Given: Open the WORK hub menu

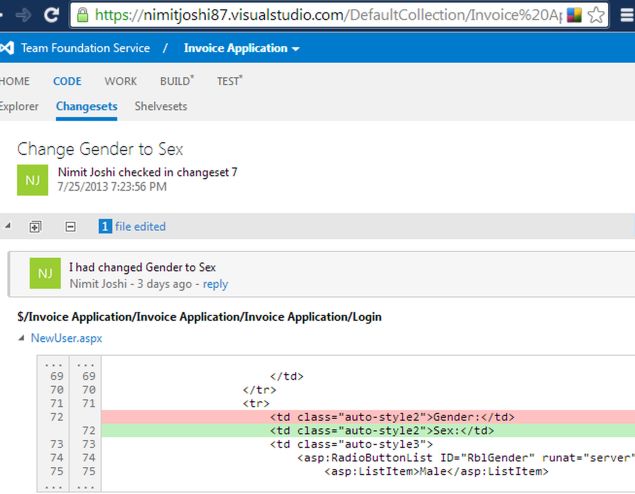Looking at the screenshot, I should 121,81.
